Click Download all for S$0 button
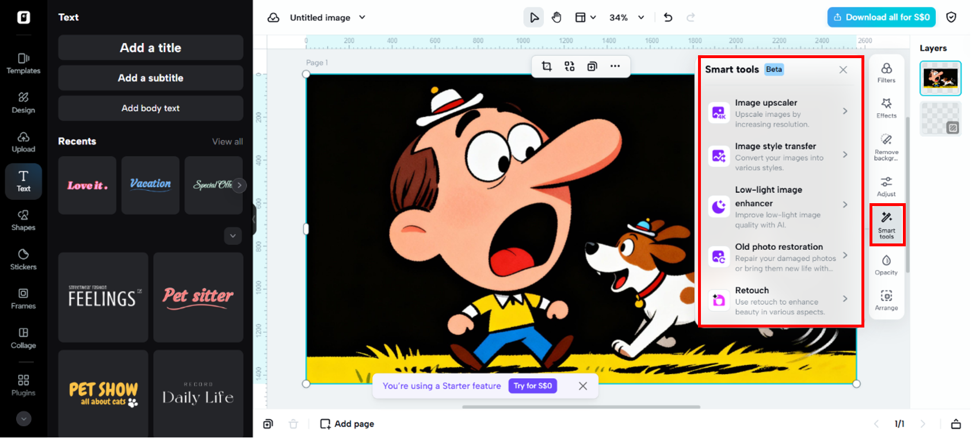The height and width of the screenshot is (438, 980). click(882, 17)
